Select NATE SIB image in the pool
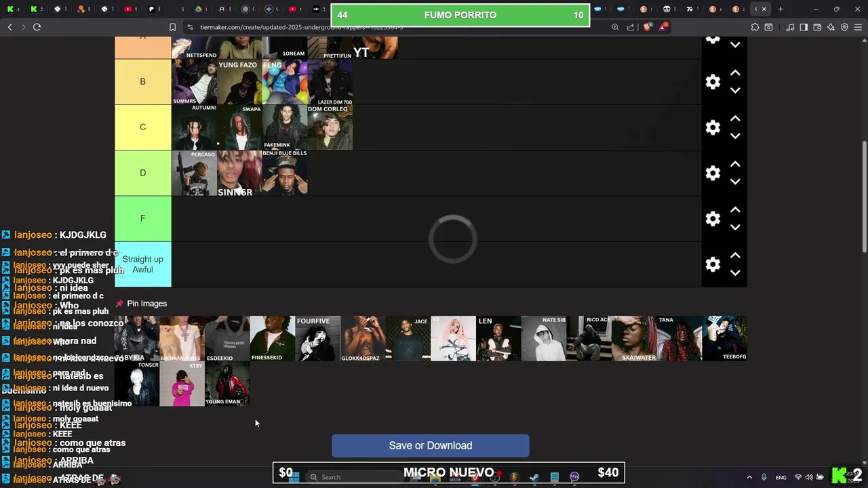868x488 pixels. pos(544,338)
